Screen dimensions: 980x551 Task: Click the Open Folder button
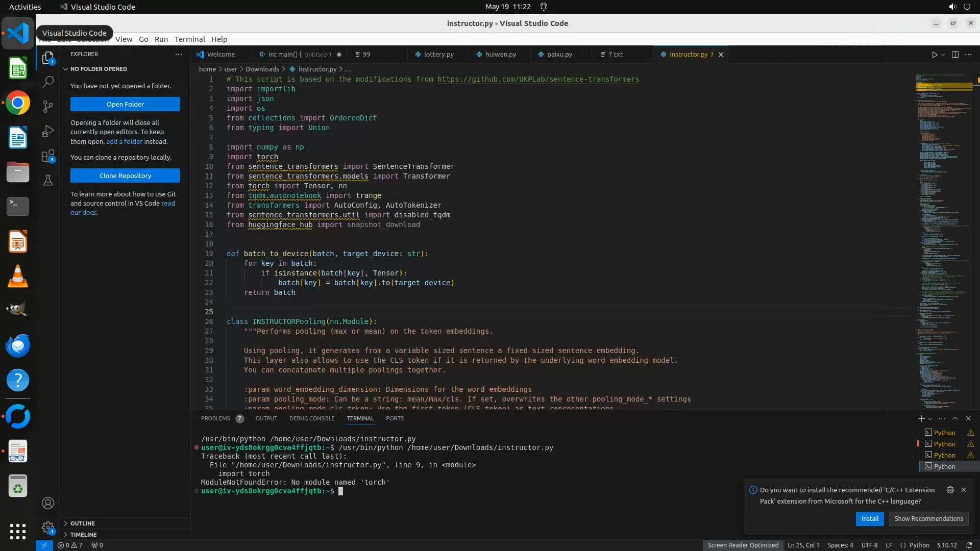[x=125, y=104]
